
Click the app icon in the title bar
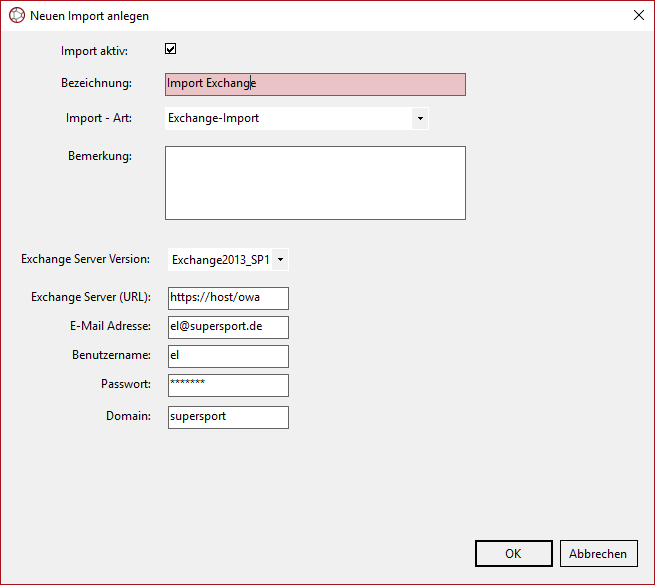click(x=16, y=16)
